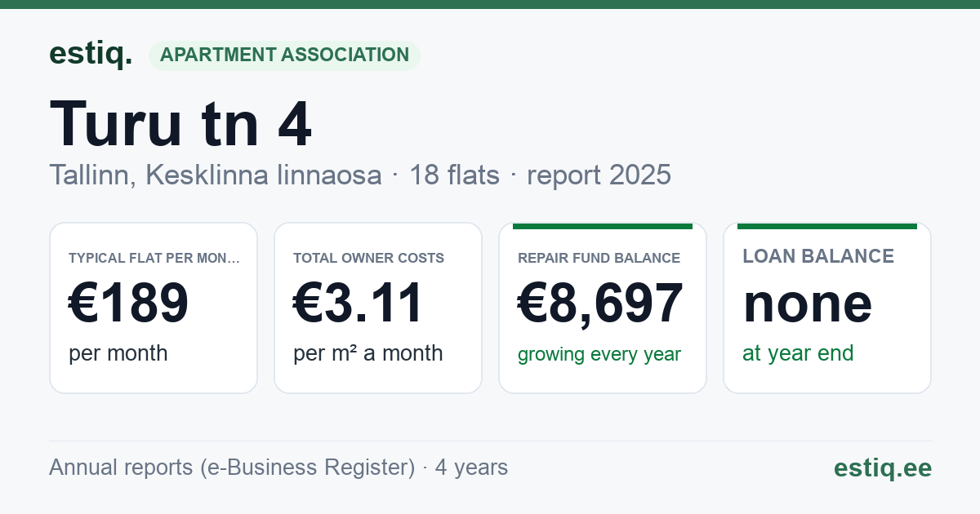The width and height of the screenshot is (980, 514).
Task: Click the Annual reports (e-Business Register) text
Action: (232, 467)
